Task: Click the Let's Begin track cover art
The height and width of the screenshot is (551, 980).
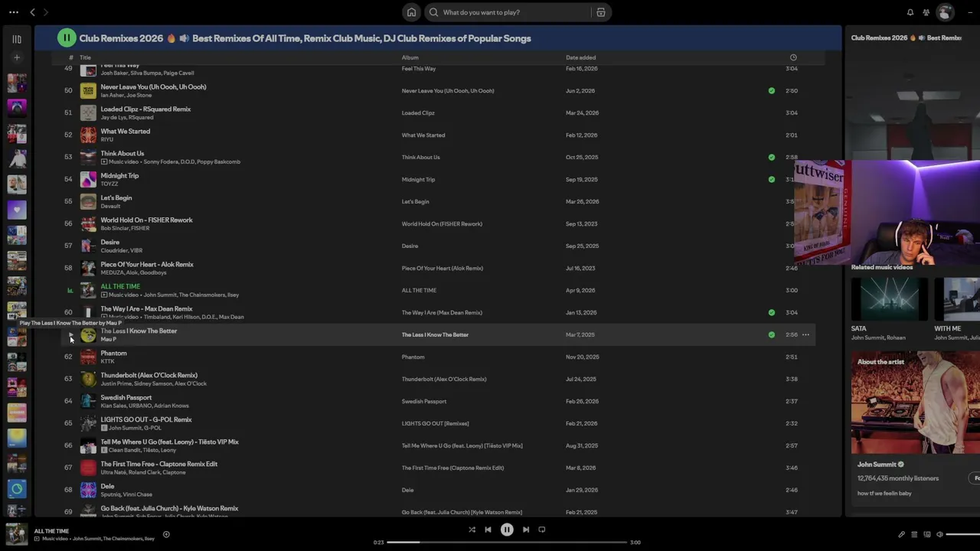Action: pos(88,201)
